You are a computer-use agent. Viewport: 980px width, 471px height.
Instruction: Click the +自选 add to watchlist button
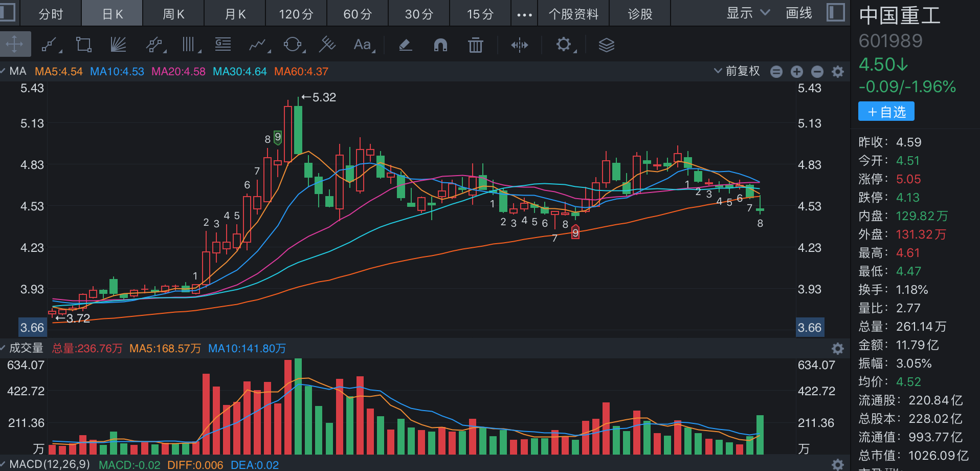click(x=886, y=112)
